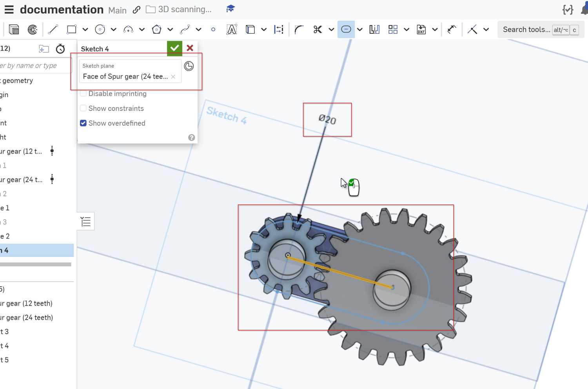Click the list panel icon at canvas edge
Viewport: 588px width, 389px height.
(85, 221)
